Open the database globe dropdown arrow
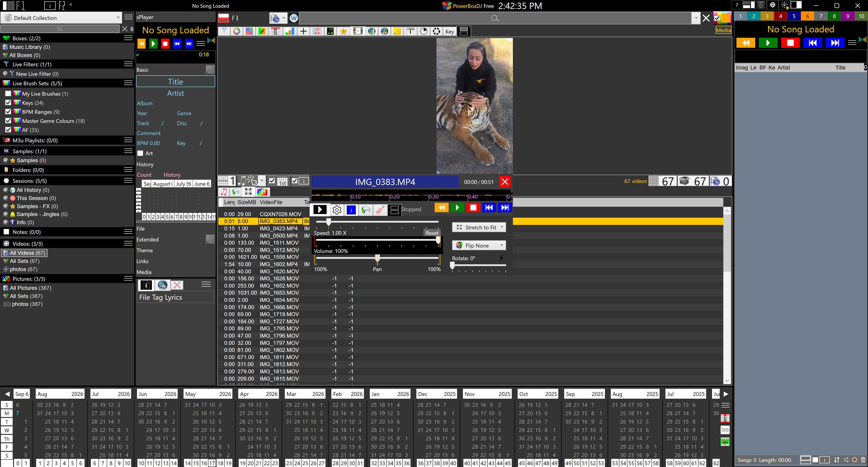 click(283, 18)
